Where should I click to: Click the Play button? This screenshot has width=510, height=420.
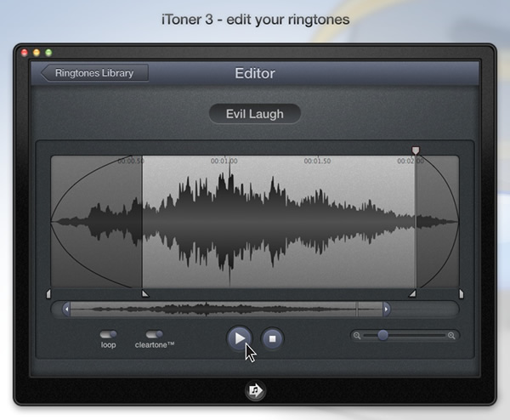(x=240, y=338)
